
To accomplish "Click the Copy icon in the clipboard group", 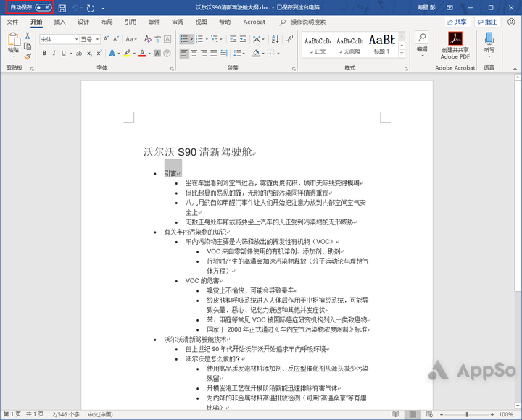I will point(28,46).
